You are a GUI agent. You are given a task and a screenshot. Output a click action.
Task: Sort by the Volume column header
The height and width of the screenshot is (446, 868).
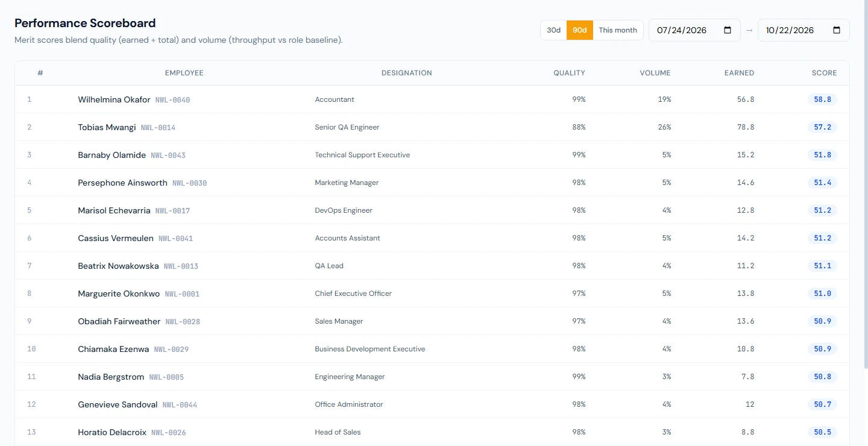(x=655, y=73)
